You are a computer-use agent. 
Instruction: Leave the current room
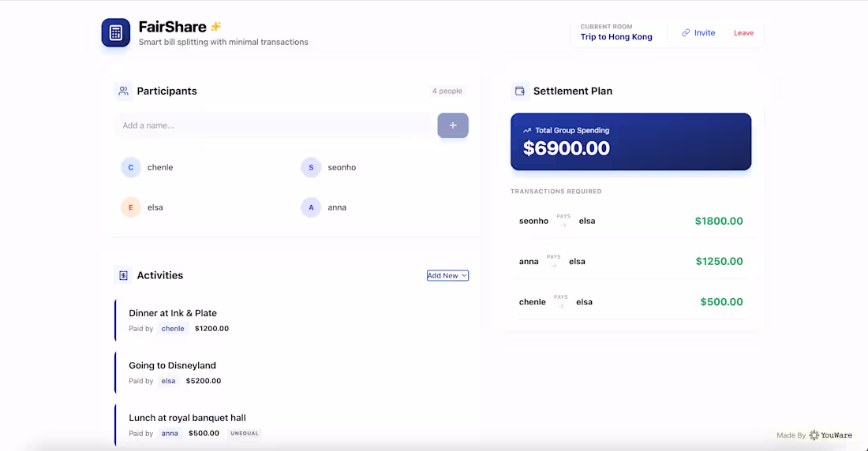coord(743,32)
